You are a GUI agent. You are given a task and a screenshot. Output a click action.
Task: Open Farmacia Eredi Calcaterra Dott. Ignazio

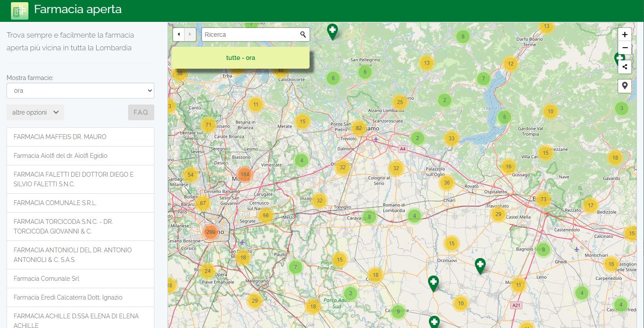pos(80,297)
